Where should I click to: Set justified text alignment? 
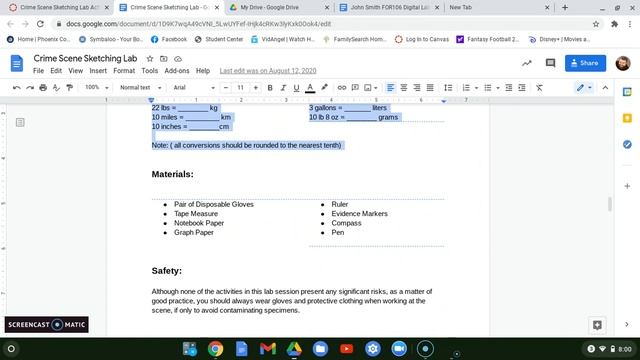point(430,88)
